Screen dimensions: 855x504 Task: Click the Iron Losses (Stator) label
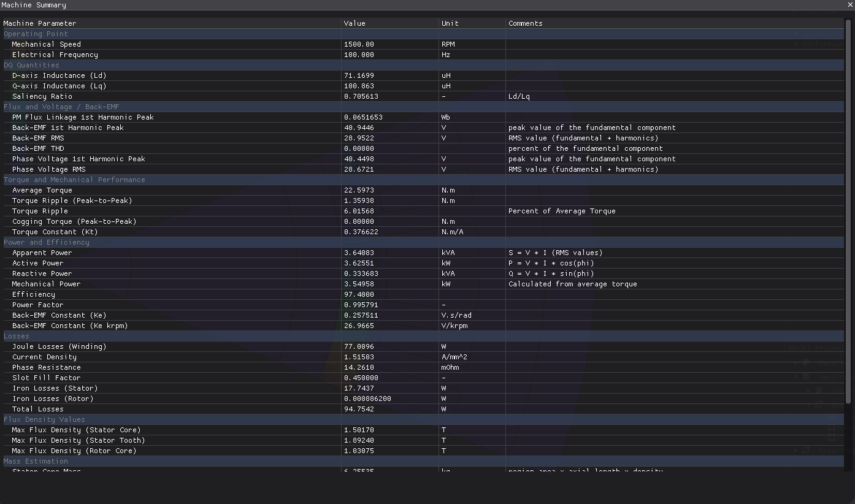tap(55, 388)
